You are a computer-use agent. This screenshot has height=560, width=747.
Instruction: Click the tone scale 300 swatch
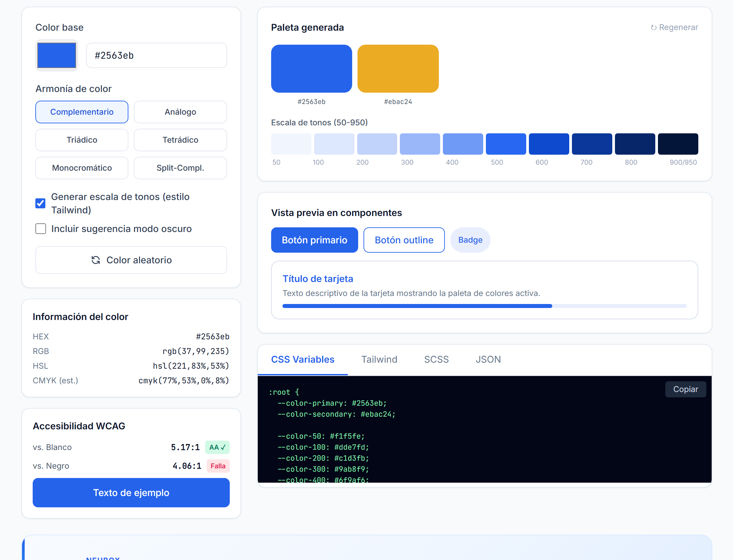pos(420,144)
